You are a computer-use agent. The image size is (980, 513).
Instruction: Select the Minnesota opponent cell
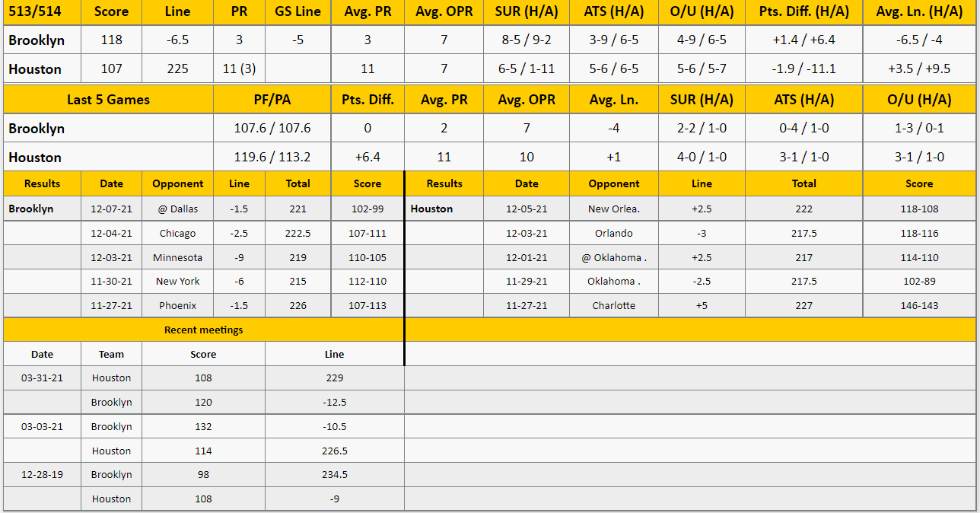point(177,257)
